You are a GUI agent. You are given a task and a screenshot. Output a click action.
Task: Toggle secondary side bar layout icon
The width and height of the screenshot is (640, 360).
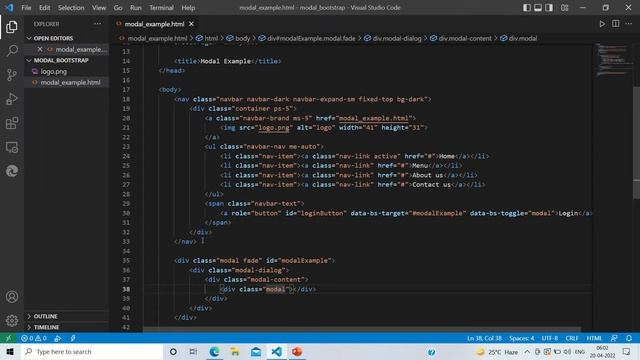click(549, 8)
